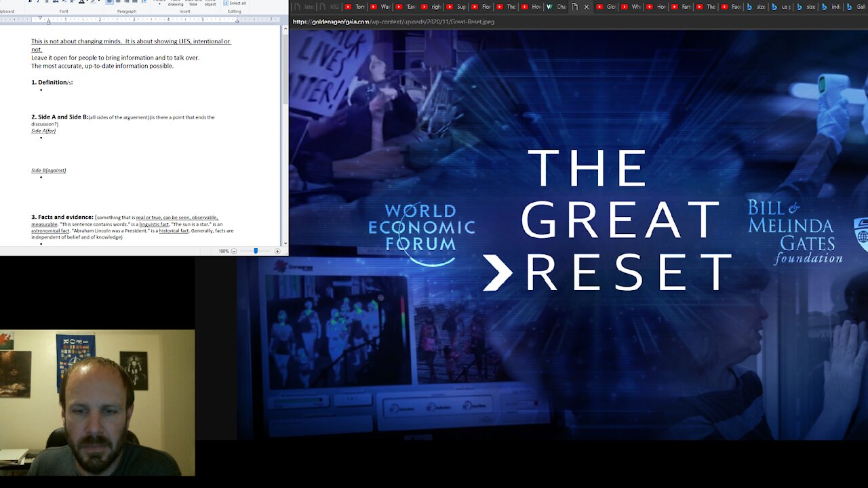Switch to the 'Flor' YouTube tab
The image size is (868, 488).
tap(480, 7)
